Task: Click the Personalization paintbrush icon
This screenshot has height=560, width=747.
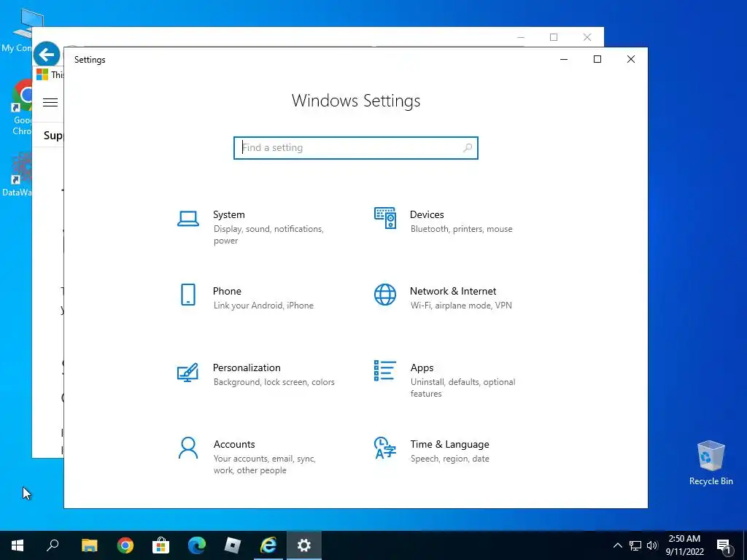Action: click(x=187, y=372)
